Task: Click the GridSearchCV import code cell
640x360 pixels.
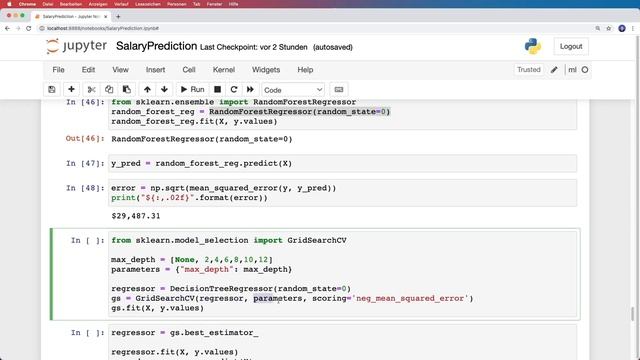Action: (343, 274)
